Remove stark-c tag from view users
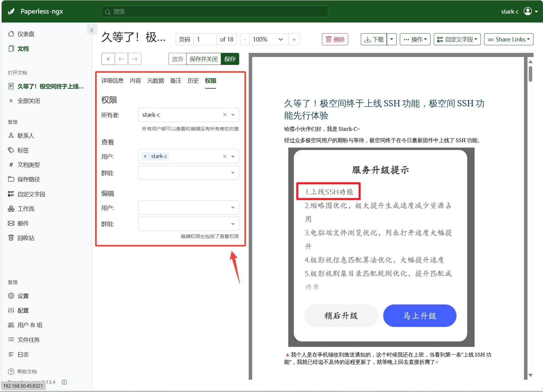 [x=145, y=156]
